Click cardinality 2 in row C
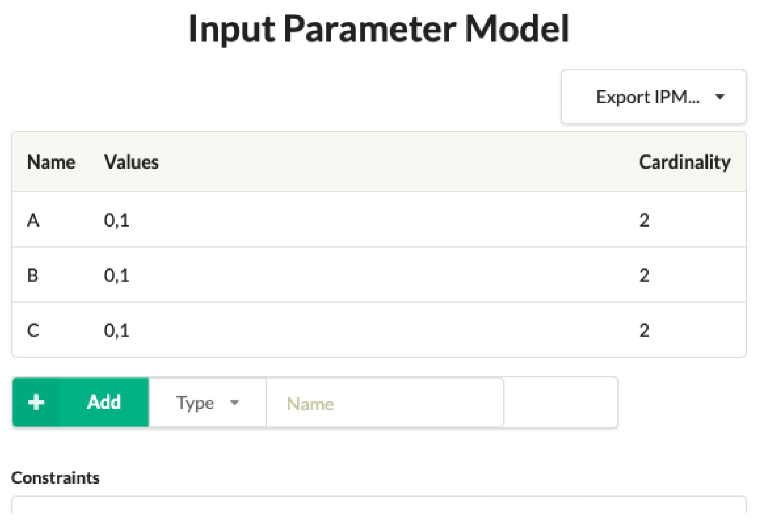This screenshot has height=532, width=758. 644,330
